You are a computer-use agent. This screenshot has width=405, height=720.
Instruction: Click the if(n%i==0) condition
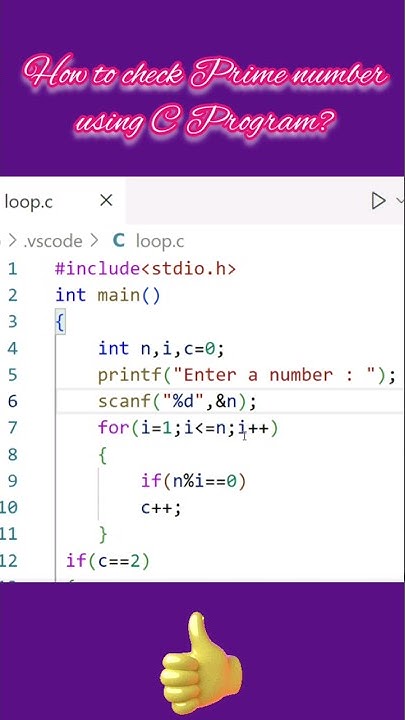tap(194, 481)
